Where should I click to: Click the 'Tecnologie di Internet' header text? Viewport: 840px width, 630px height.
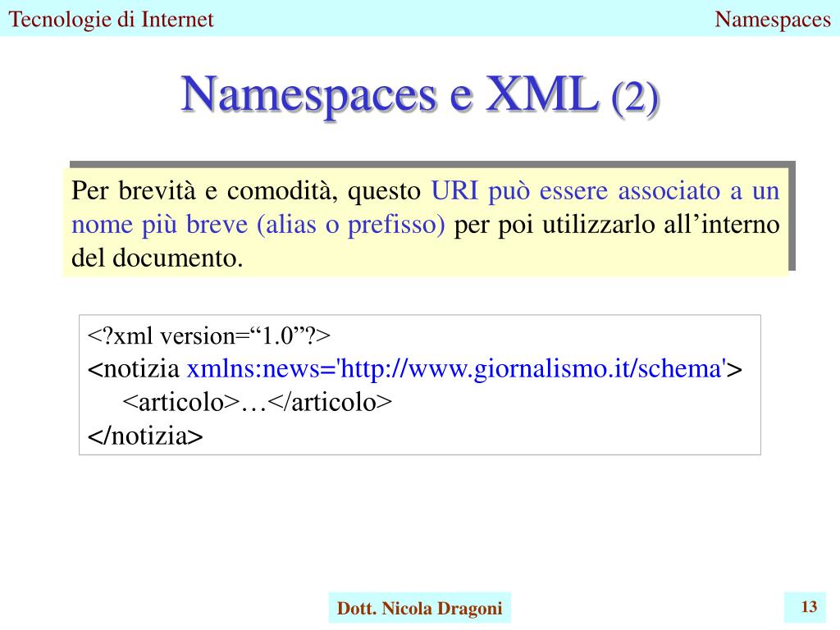pyautogui.click(x=111, y=20)
